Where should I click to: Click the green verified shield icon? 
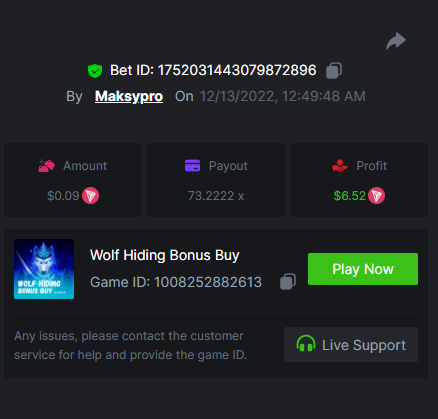[95, 71]
